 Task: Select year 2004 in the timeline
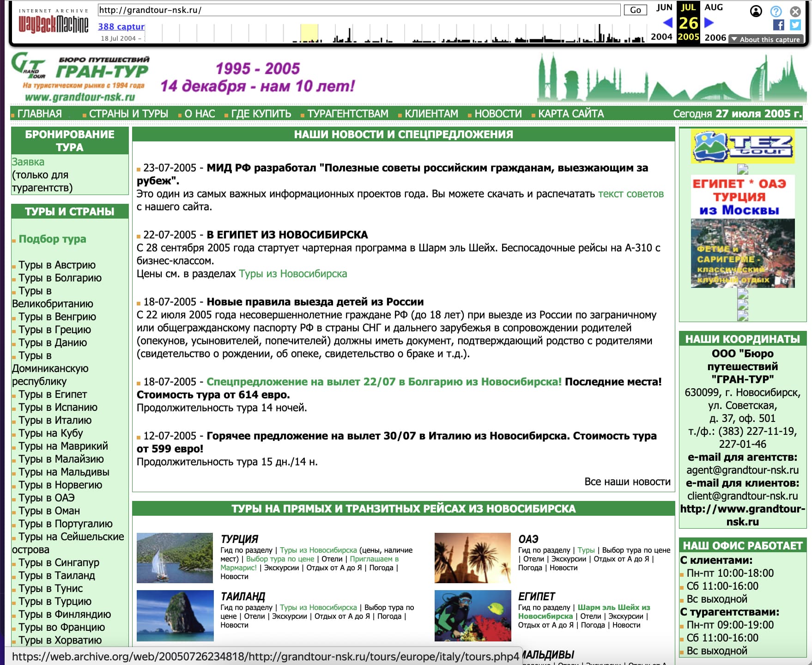point(661,37)
